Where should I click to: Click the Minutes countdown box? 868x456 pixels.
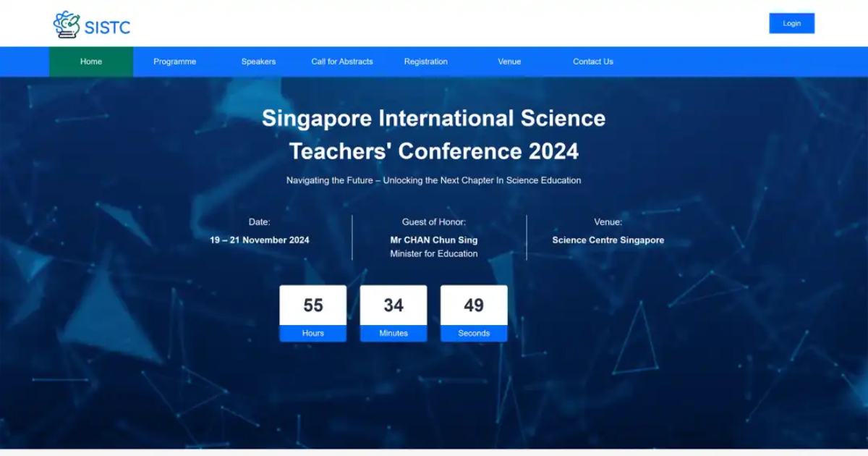coord(393,313)
